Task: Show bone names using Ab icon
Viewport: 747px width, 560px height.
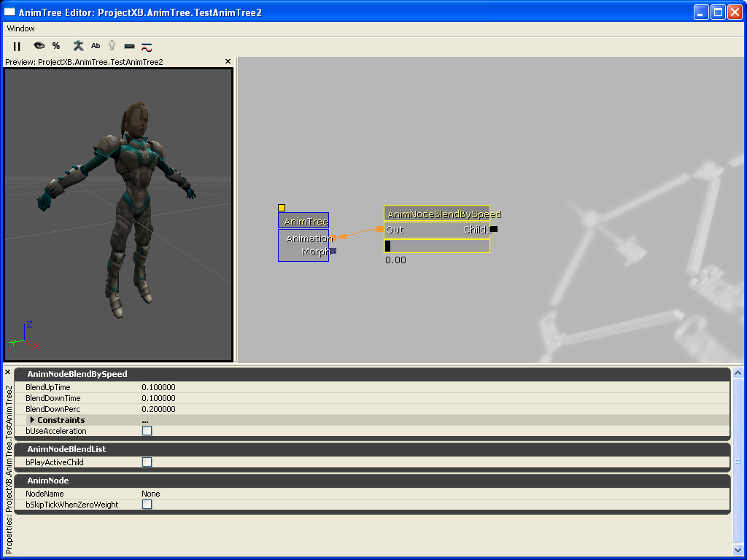Action: tap(96, 46)
